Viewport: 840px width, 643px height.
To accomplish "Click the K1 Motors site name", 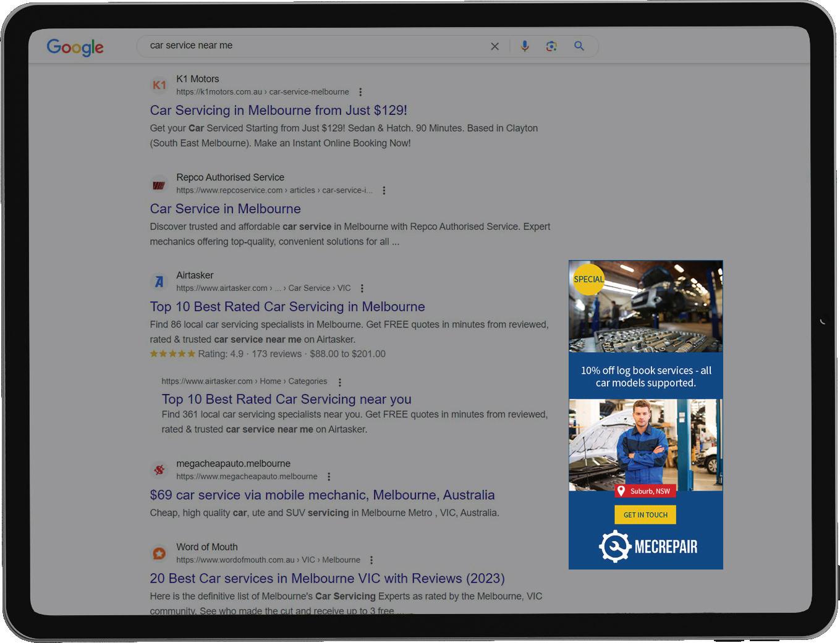I will (x=198, y=79).
